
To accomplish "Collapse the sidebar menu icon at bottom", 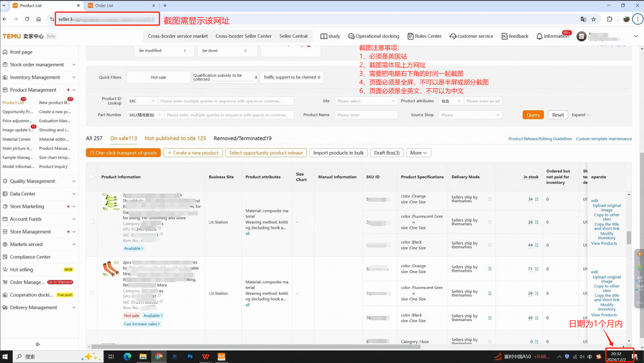I will coord(38,344).
